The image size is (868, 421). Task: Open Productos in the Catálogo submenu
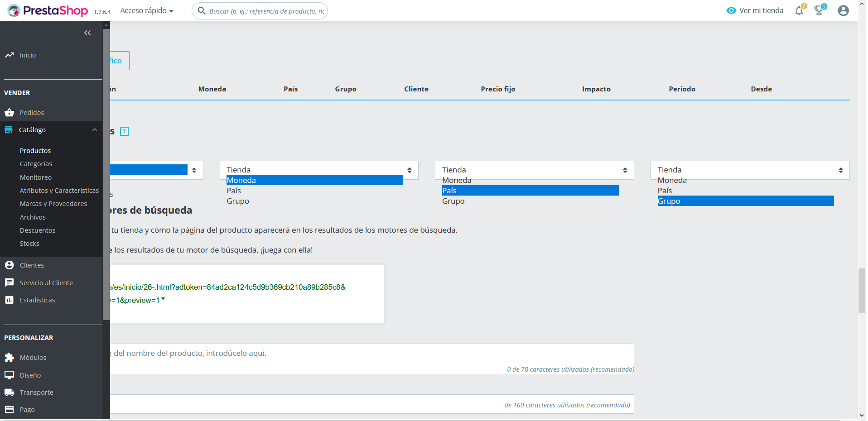pos(35,151)
